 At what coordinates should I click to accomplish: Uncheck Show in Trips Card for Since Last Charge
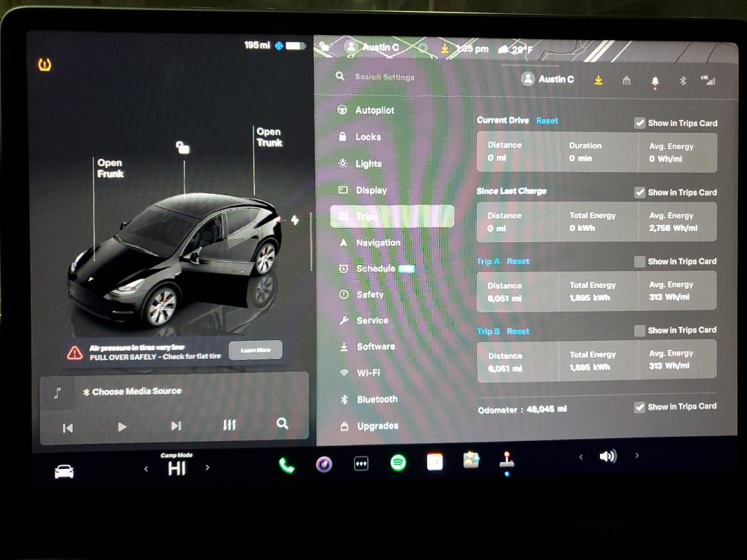[640, 192]
